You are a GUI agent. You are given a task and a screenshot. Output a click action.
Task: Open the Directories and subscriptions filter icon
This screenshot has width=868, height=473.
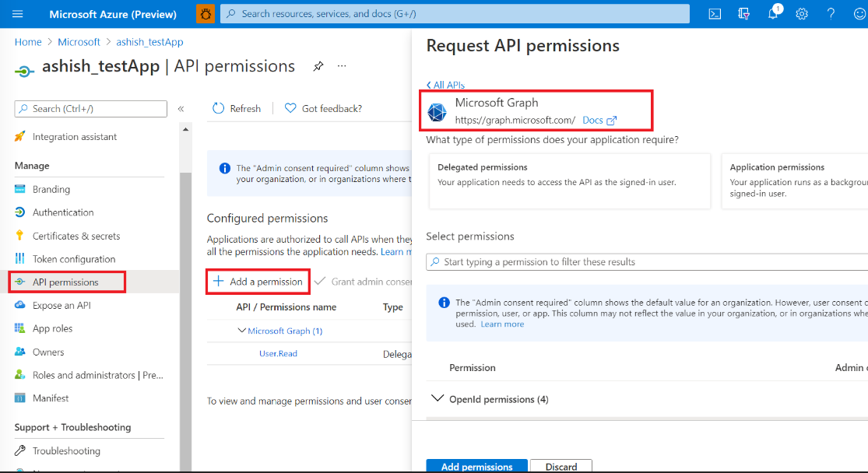point(743,14)
